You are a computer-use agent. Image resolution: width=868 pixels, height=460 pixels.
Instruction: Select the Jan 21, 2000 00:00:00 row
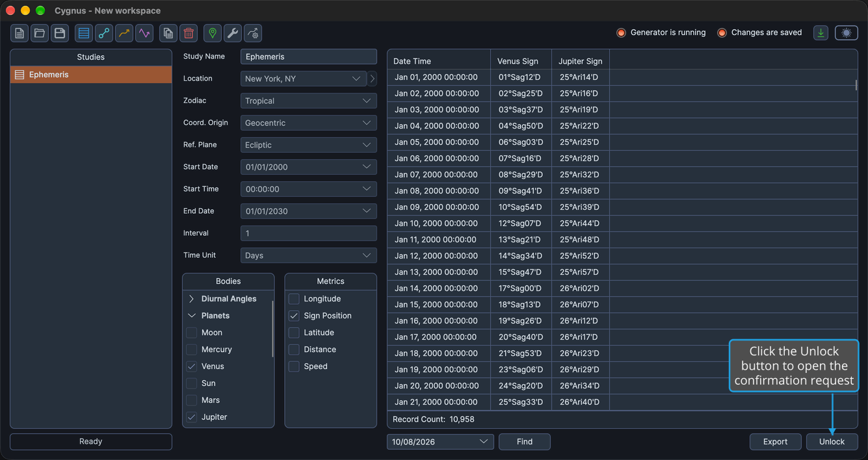coord(623,402)
